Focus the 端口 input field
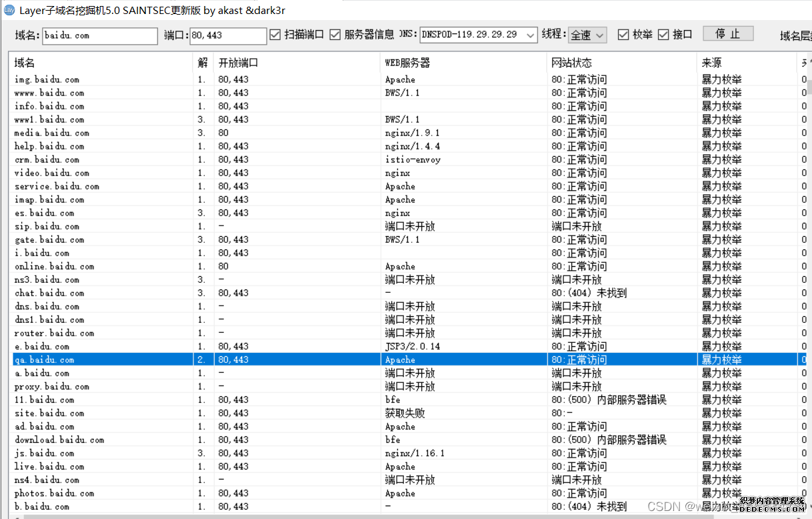Viewport: 812px width, 519px height. pyautogui.click(x=228, y=35)
